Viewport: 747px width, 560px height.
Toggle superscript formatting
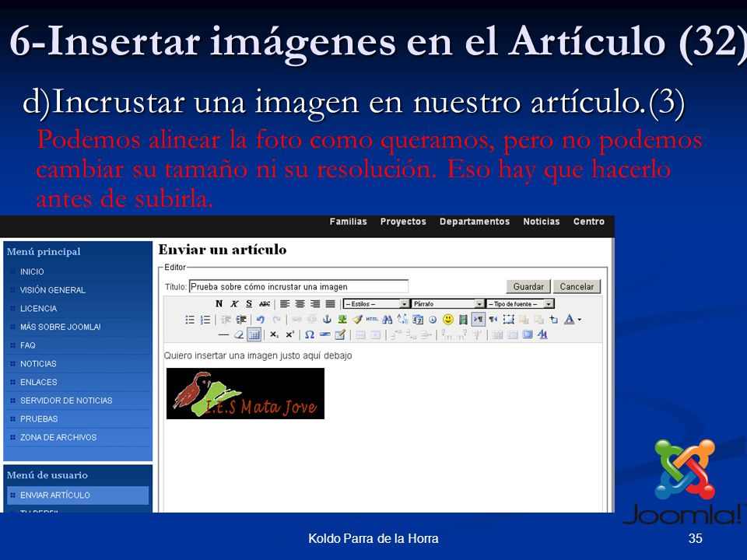(x=290, y=334)
